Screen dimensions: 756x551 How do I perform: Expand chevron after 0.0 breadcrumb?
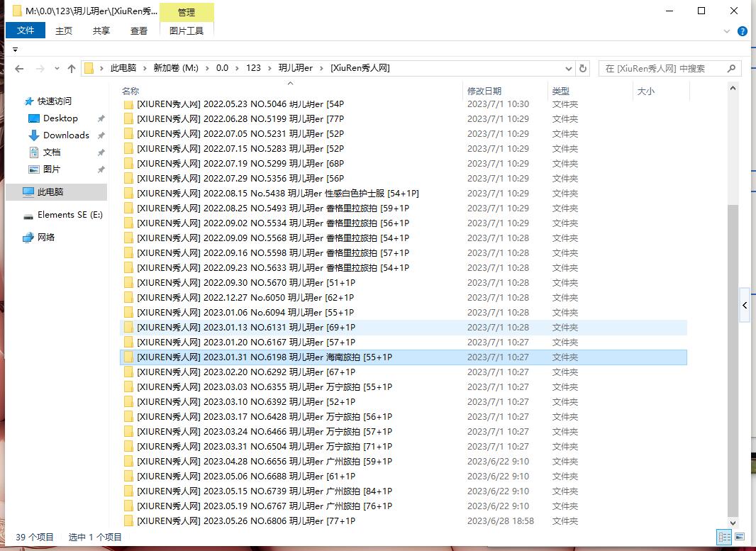[237, 69]
